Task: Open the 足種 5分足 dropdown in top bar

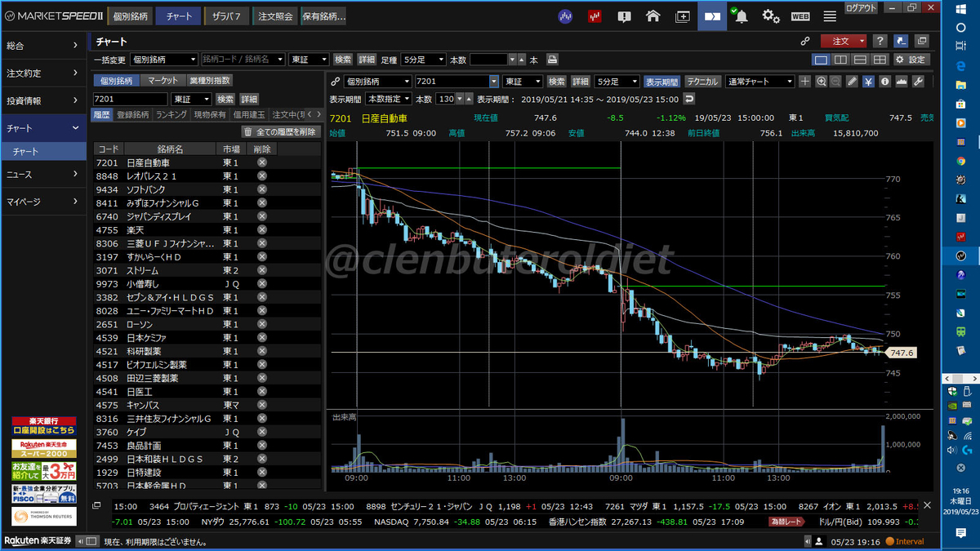Action: pos(423,60)
